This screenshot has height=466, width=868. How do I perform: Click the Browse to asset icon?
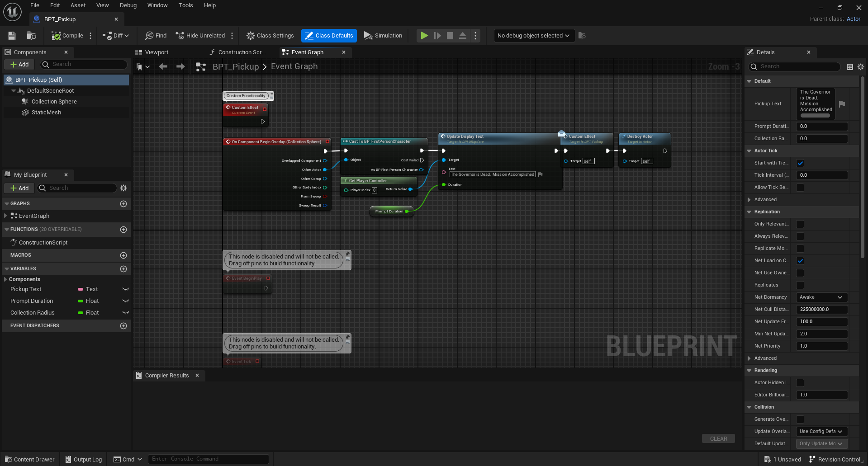[31, 36]
